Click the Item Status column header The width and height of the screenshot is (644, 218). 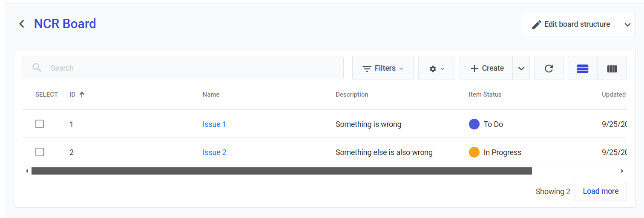pyautogui.click(x=485, y=95)
